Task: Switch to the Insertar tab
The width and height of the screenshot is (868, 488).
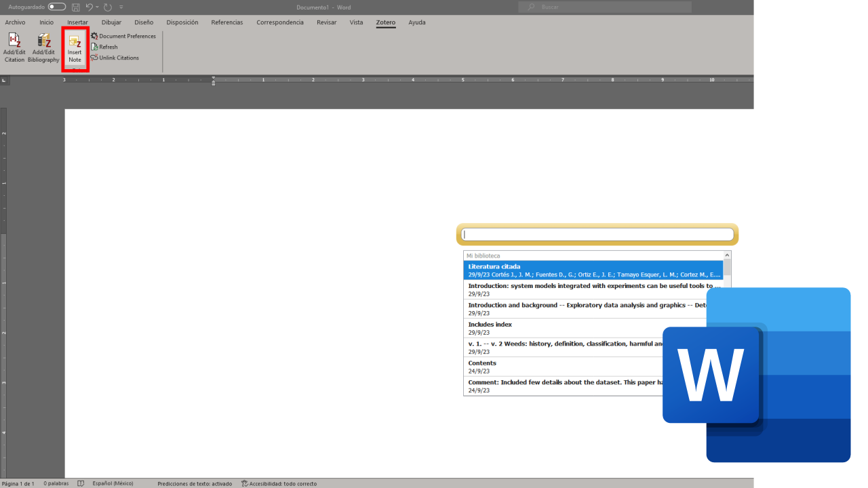Action: click(x=77, y=22)
